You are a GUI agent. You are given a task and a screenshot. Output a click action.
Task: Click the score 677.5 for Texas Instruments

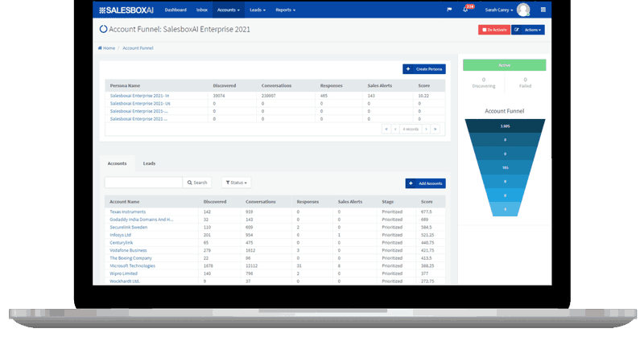click(x=427, y=212)
